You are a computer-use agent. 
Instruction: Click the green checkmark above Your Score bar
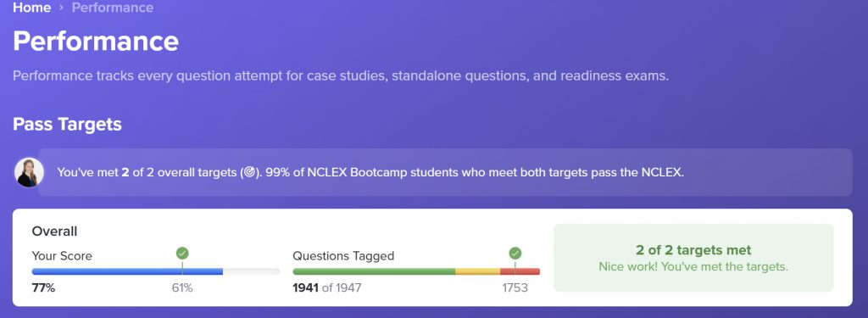point(182,254)
